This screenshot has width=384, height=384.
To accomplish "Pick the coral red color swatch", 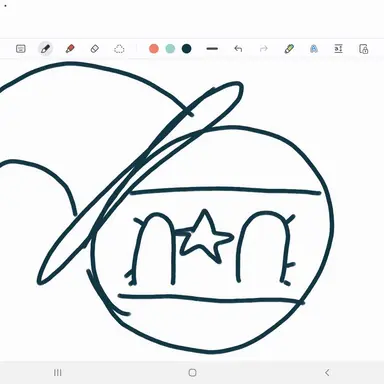I will click(154, 49).
